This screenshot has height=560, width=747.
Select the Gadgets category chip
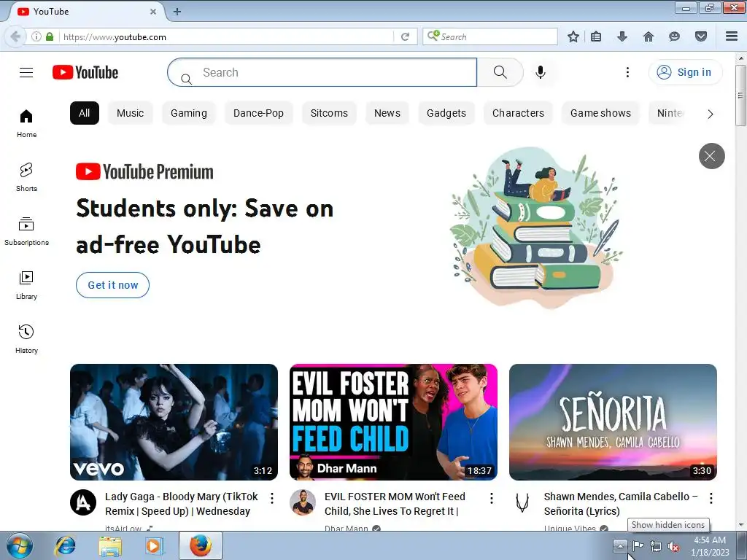pos(446,113)
